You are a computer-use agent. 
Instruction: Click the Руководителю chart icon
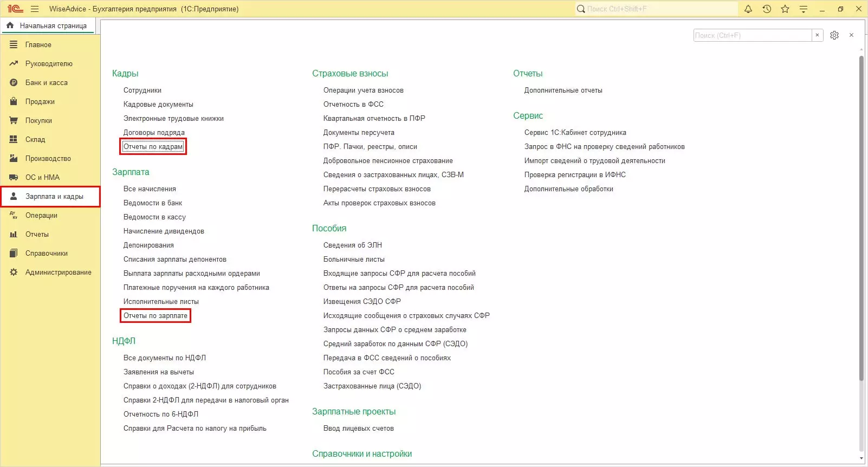click(14, 63)
